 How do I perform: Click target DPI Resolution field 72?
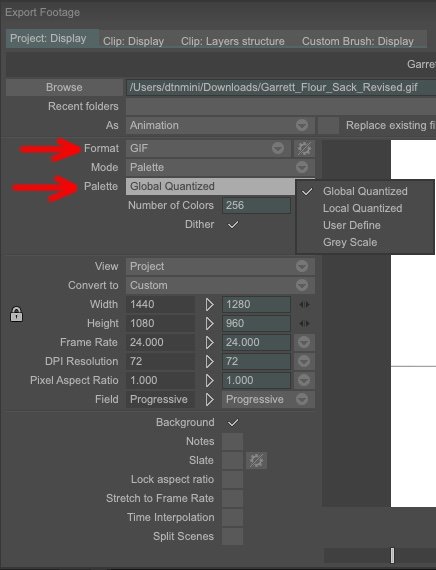coord(256,361)
